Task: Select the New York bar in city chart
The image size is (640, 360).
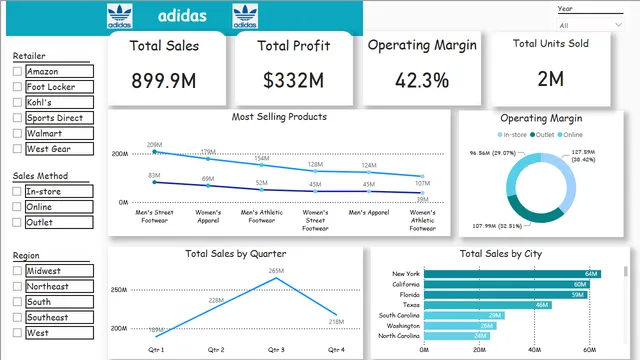Action: pyautogui.click(x=513, y=274)
